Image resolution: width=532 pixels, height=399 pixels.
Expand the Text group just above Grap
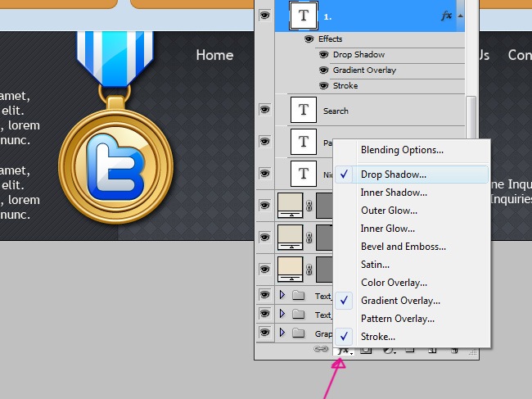click(282, 314)
